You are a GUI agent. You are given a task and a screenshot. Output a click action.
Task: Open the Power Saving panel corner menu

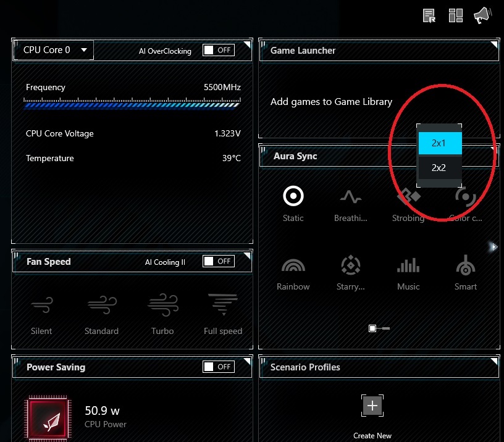pyautogui.click(x=247, y=361)
